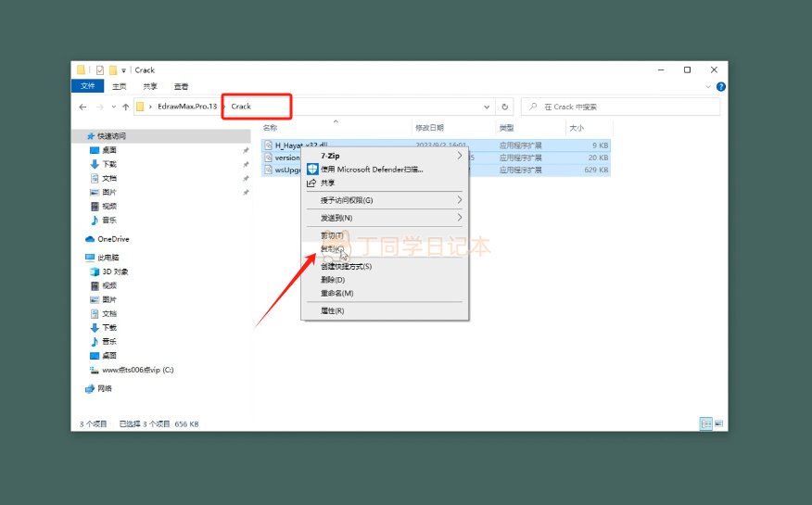The width and height of the screenshot is (812, 505).
Task: Open 视频 under quick access
Action: pyautogui.click(x=108, y=206)
